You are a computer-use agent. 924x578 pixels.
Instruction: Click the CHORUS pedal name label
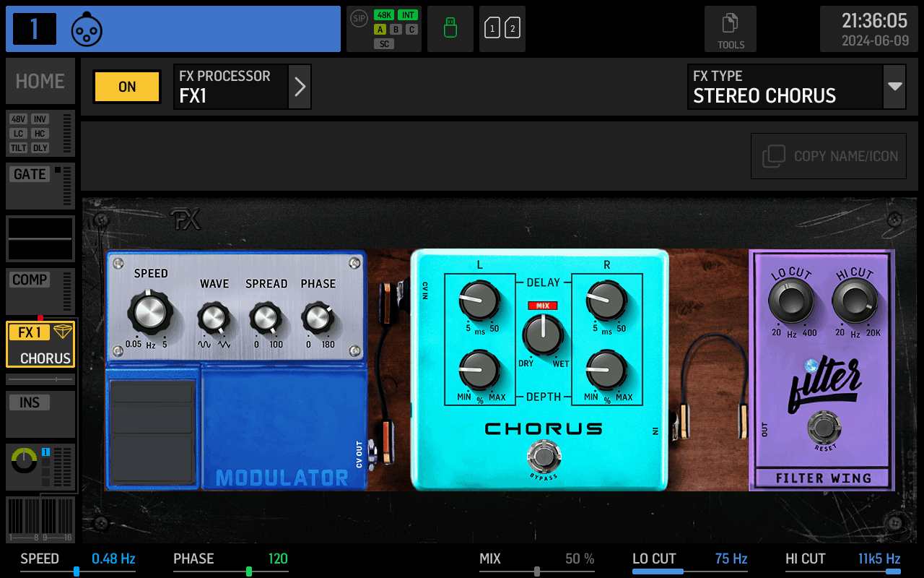tap(543, 428)
